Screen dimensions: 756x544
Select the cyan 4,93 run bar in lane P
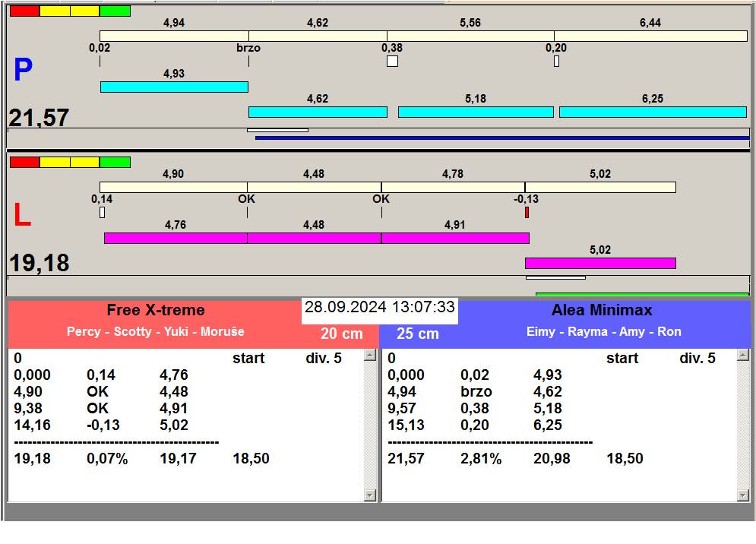[x=174, y=87]
